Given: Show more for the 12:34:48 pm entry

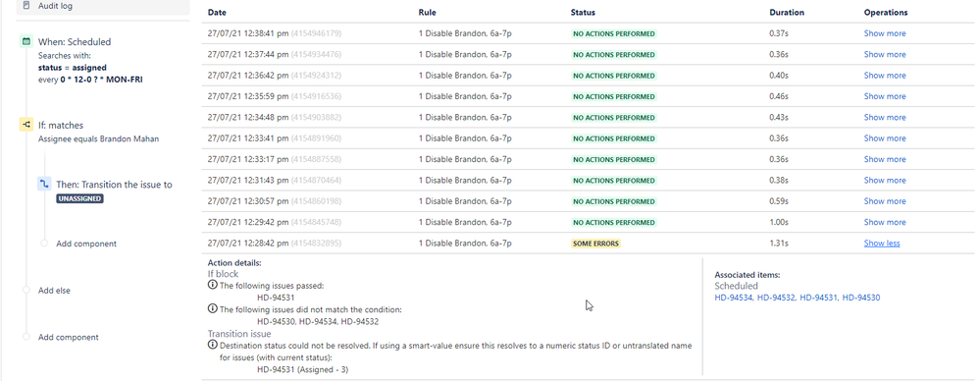Looking at the screenshot, I should 885,118.
